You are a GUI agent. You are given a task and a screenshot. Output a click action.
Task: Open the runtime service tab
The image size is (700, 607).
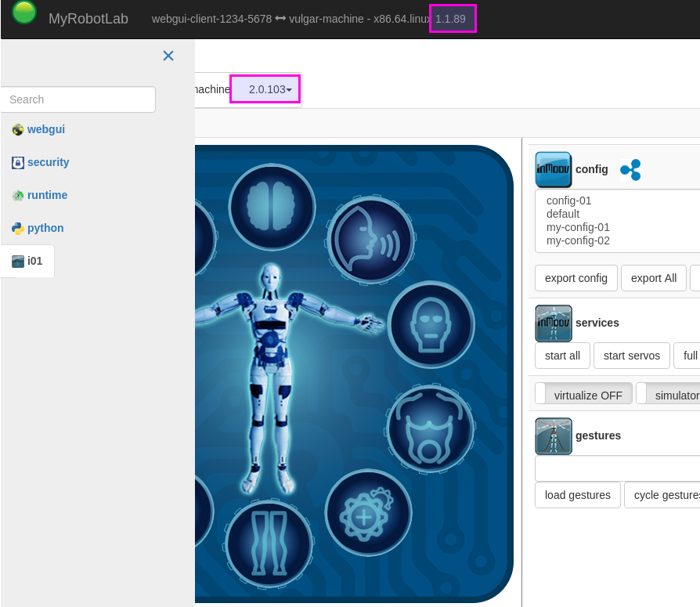pyautogui.click(x=47, y=195)
